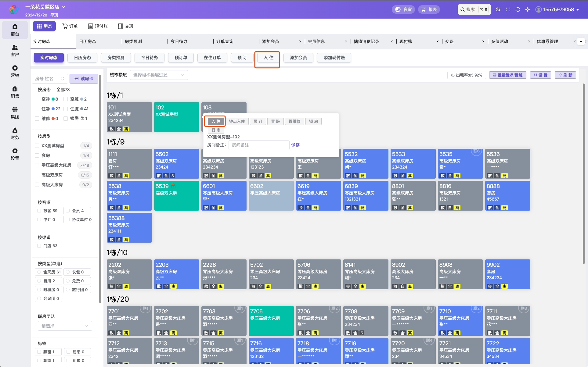Viewport: 588px width, 367px height.
Task: Open the 财务 finance sidebar icon
Action: coord(15,134)
